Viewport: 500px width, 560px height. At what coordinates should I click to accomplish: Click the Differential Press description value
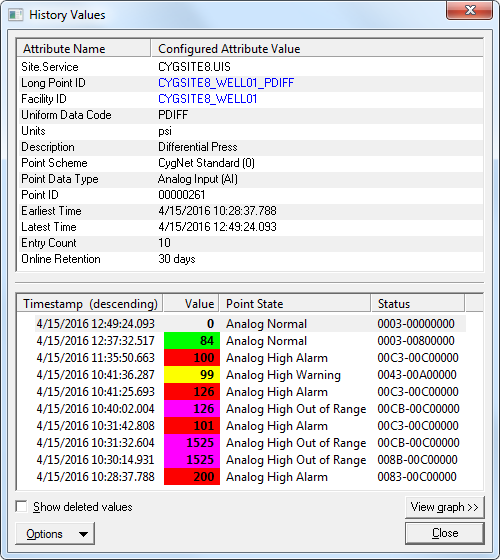pos(198,147)
